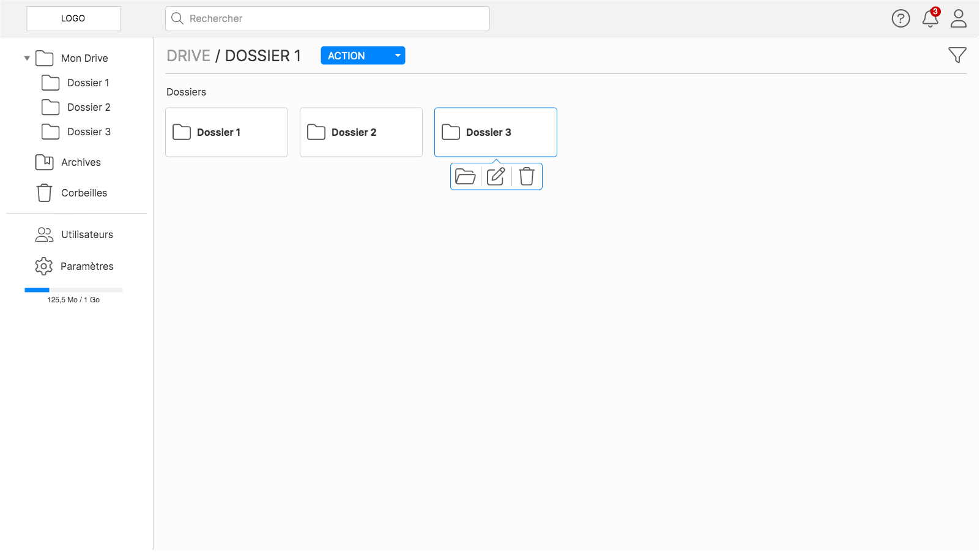Collapse the Mon Drive tree section

pyautogui.click(x=26, y=58)
